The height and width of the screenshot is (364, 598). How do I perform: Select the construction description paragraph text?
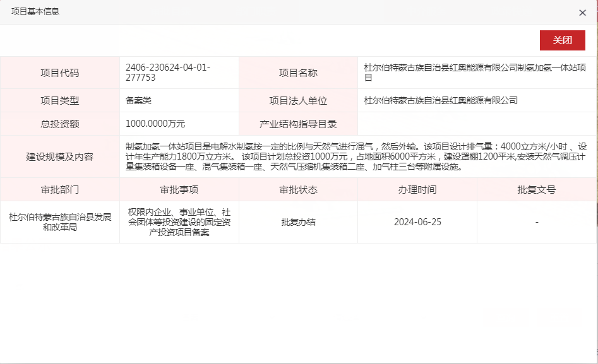tap(357, 157)
